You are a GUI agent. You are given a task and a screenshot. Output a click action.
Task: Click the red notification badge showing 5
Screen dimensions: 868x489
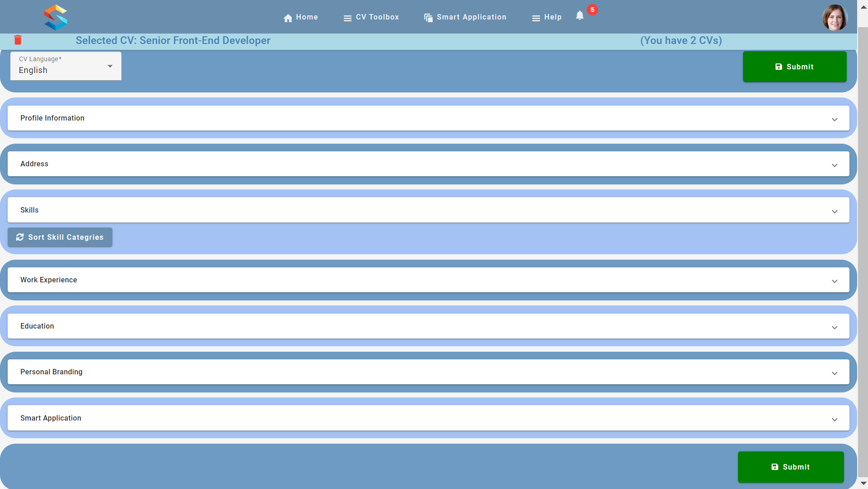(x=592, y=10)
